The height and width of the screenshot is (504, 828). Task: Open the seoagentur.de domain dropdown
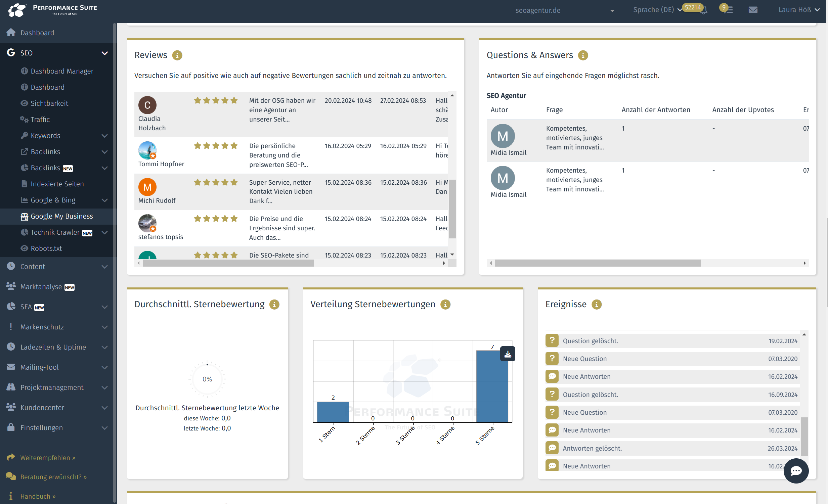click(x=565, y=10)
